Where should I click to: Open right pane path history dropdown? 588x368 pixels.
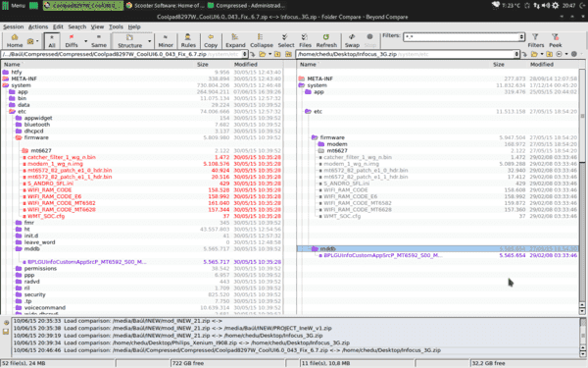click(516, 54)
